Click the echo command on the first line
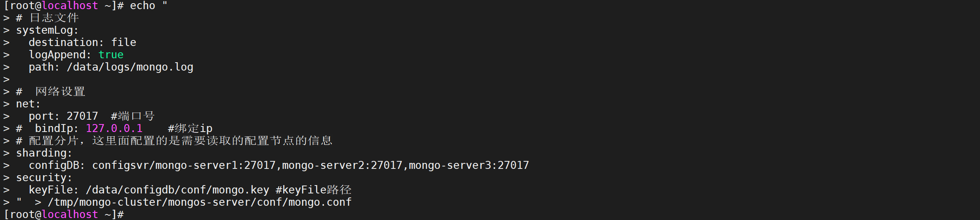This screenshot has height=220, width=980. 142,6
